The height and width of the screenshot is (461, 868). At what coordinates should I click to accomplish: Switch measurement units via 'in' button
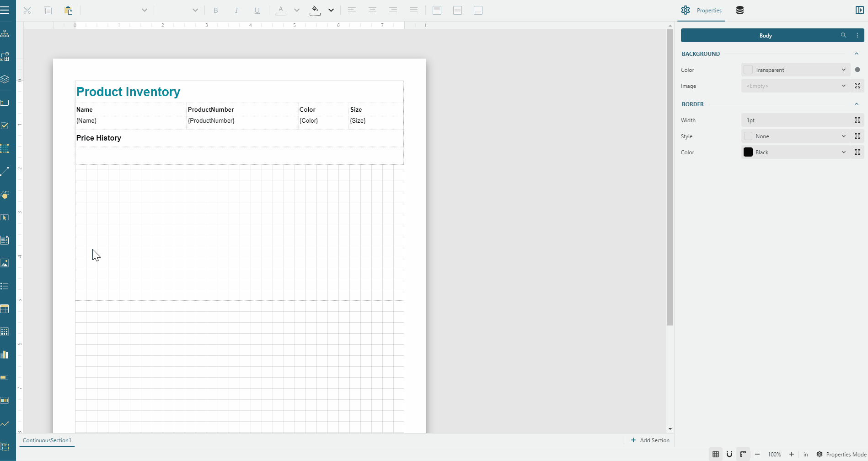(x=806, y=454)
